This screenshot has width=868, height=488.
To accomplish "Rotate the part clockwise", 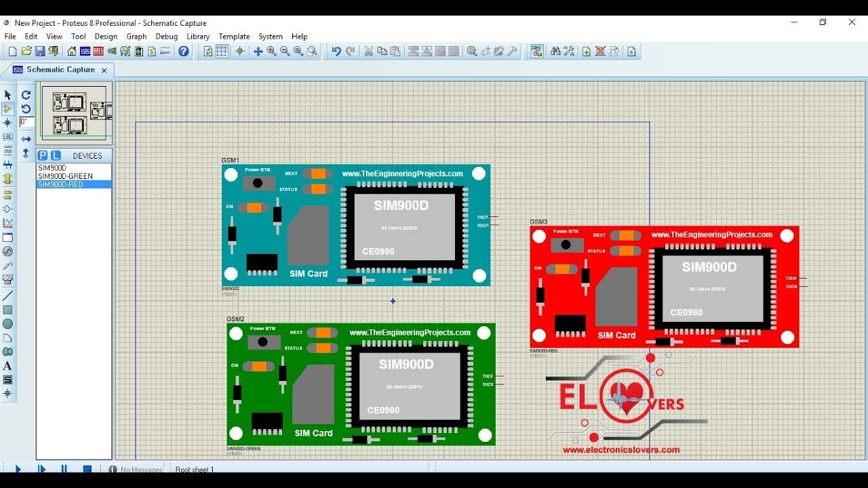I will click(26, 95).
